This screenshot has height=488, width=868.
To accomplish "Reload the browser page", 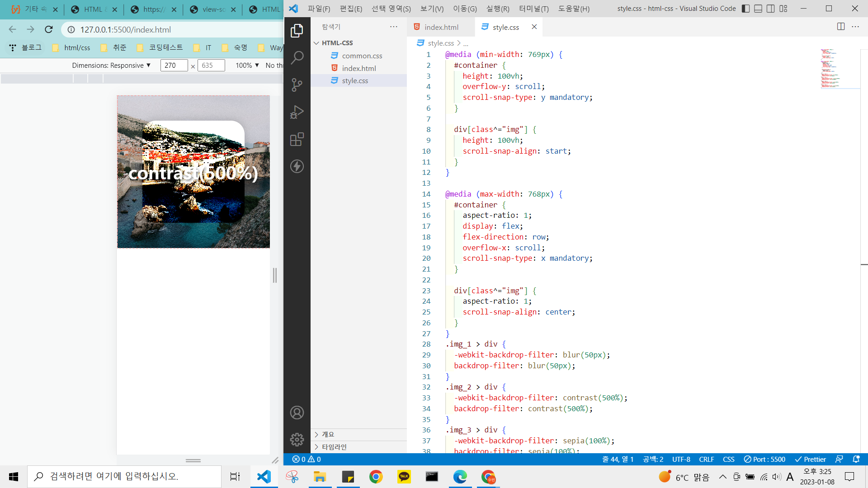I will [49, 29].
